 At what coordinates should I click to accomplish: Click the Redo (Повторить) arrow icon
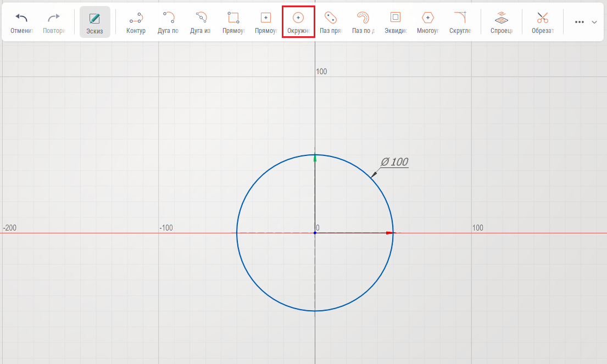(x=54, y=18)
